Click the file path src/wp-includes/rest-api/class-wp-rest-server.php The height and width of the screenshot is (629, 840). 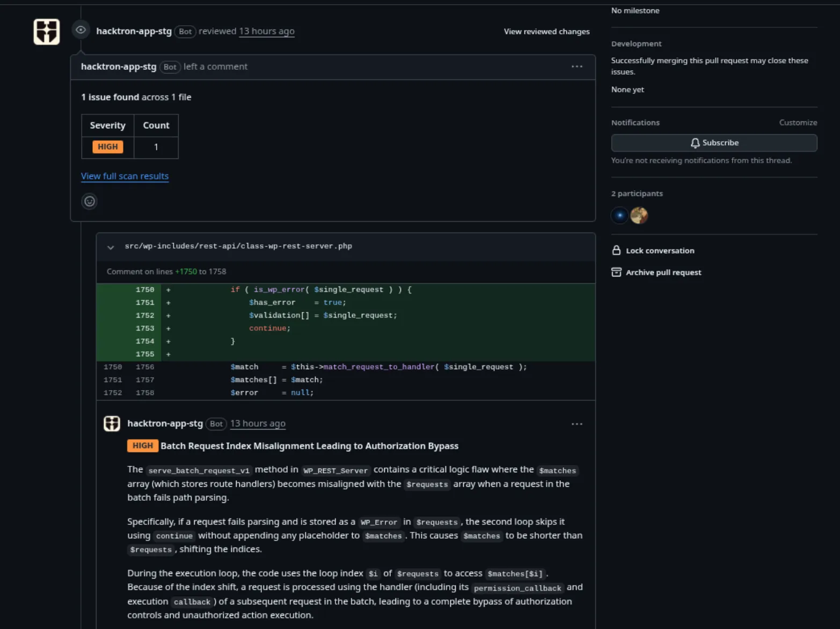pyautogui.click(x=238, y=246)
